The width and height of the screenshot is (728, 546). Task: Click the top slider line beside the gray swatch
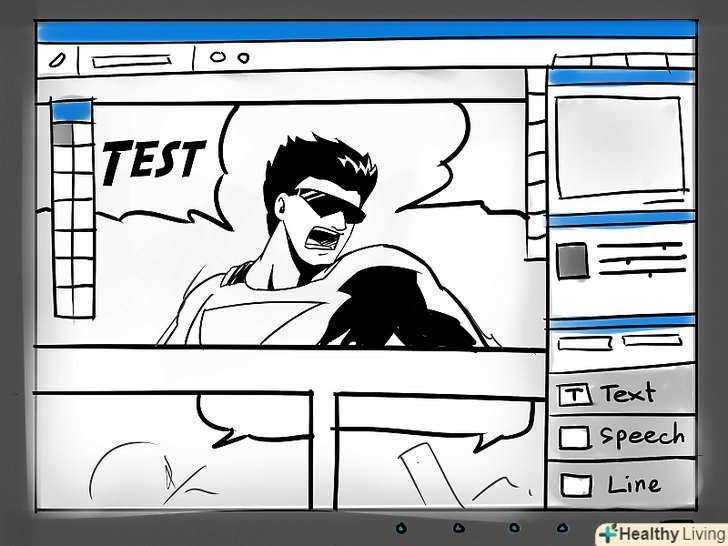point(640,246)
